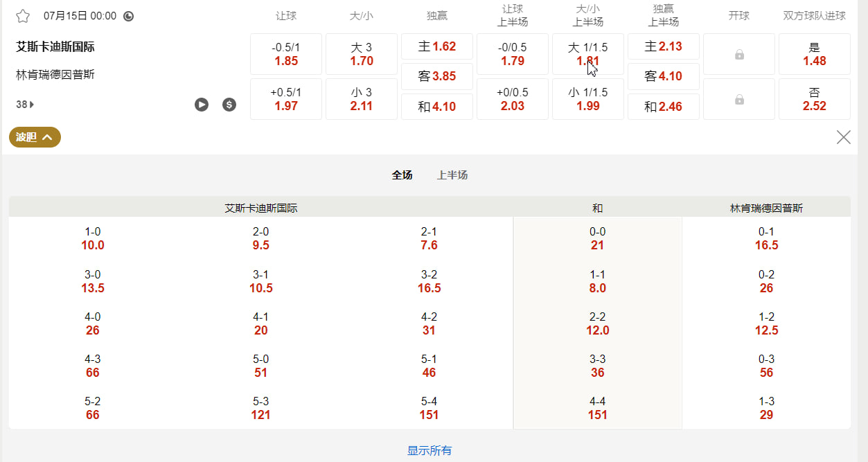The image size is (868, 462).
Task: Choose first half 和 at 2.46
Action: 664,107
